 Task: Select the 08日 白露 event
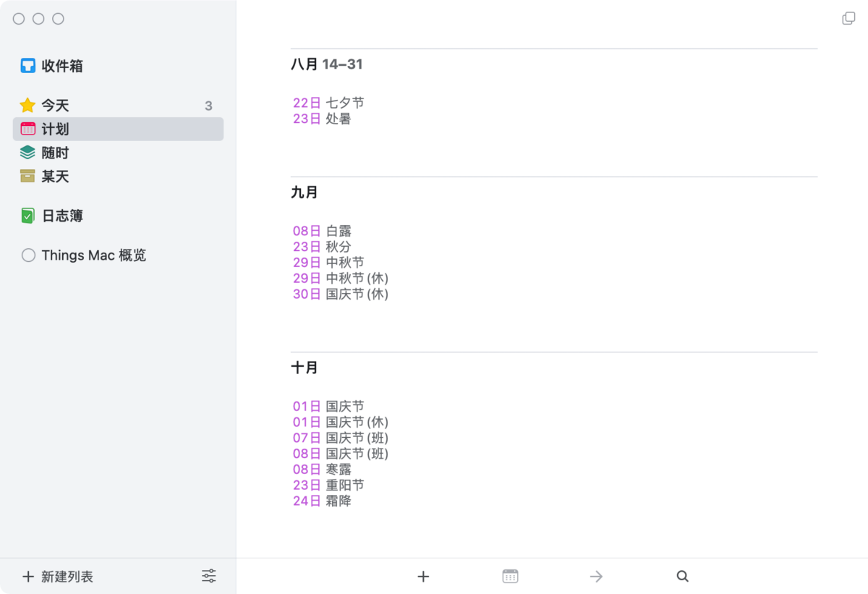pyautogui.click(x=322, y=231)
